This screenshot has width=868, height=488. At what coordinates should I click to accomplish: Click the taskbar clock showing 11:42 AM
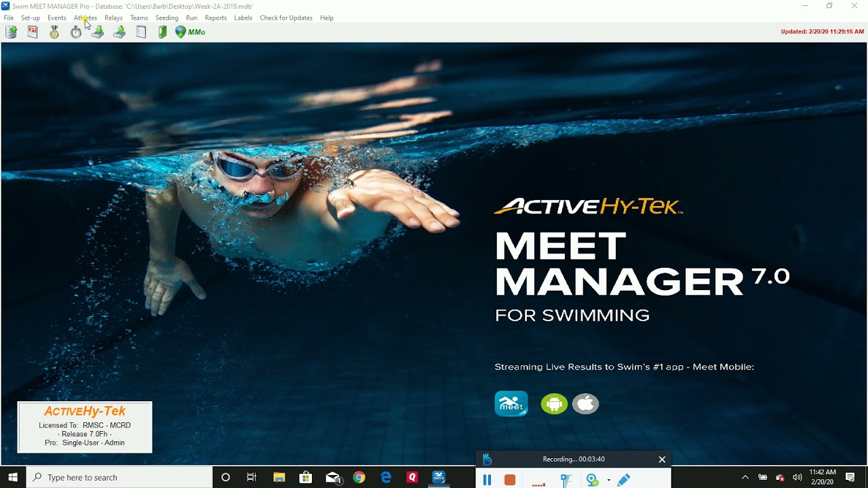(822, 477)
